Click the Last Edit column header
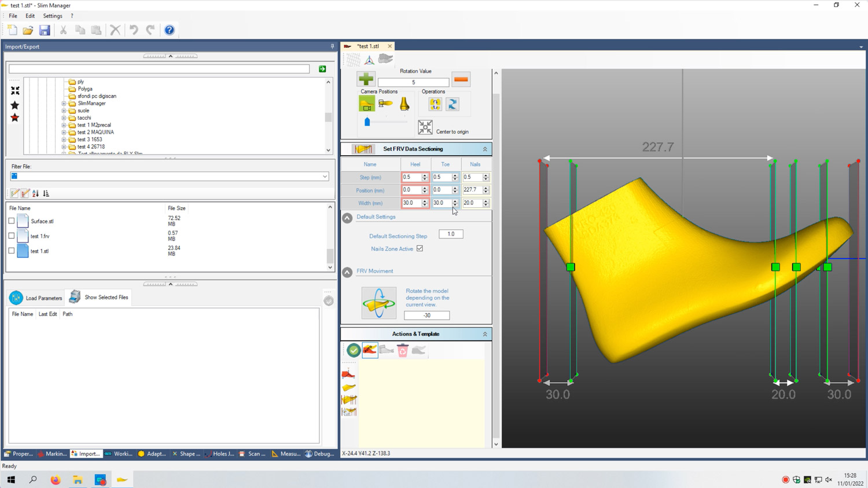The height and width of the screenshot is (488, 868). pyautogui.click(x=47, y=314)
